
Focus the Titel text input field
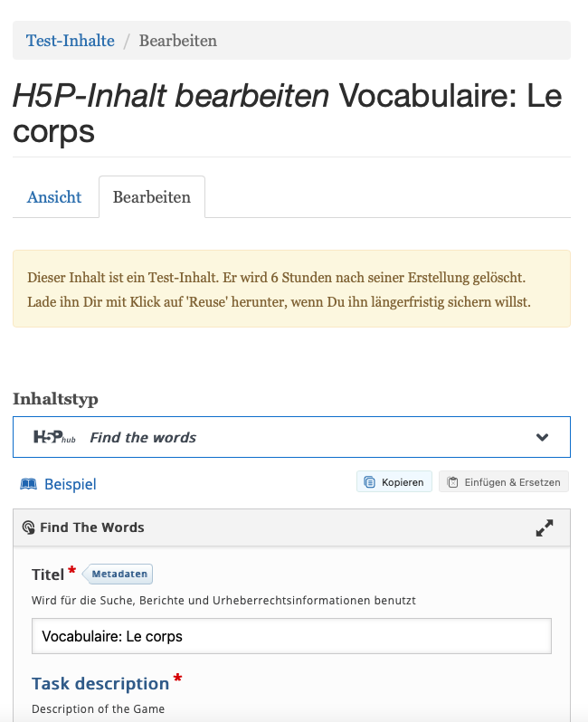(291, 636)
